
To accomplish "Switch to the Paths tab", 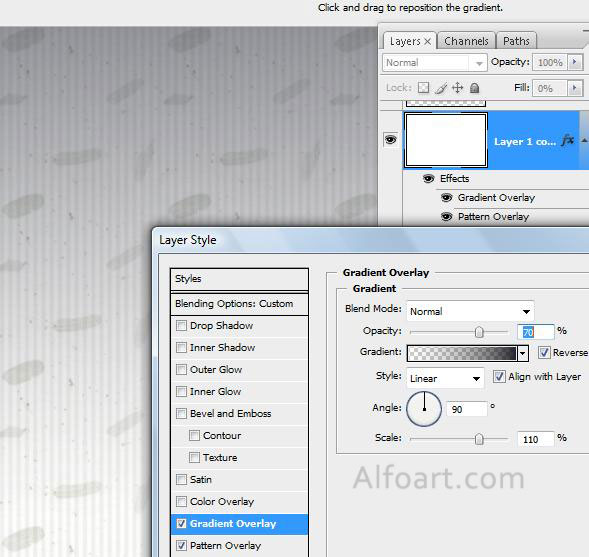I will pos(516,41).
